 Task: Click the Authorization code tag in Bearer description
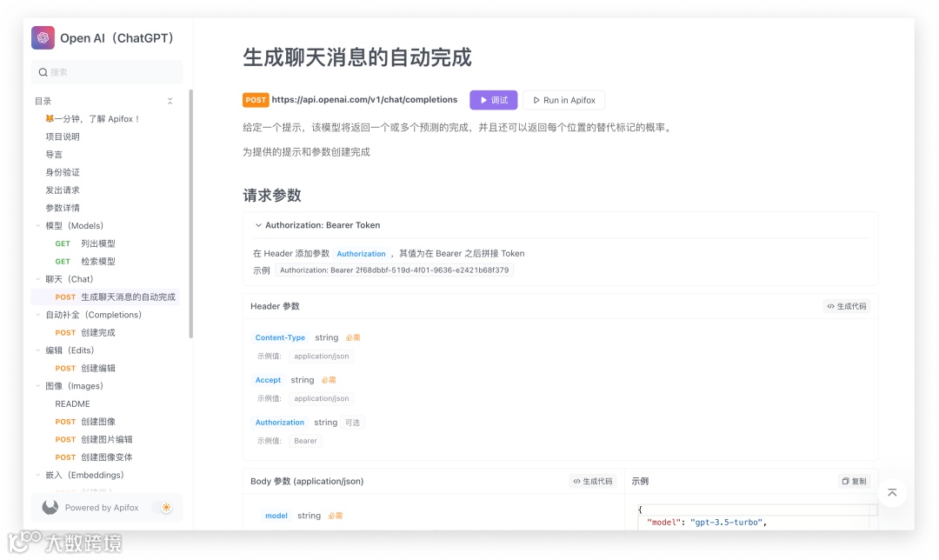(361, 254)
